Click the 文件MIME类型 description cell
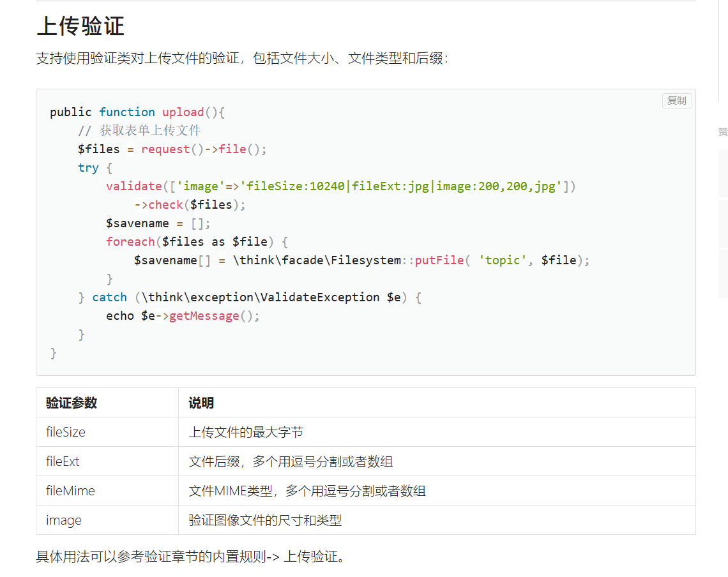 point(307,491)
